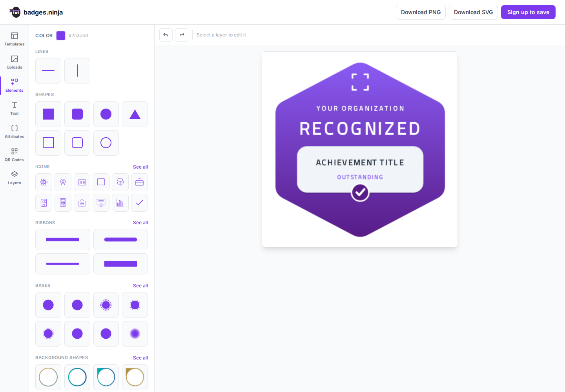See all bases
Screen dimensions: 565x392
140,286
